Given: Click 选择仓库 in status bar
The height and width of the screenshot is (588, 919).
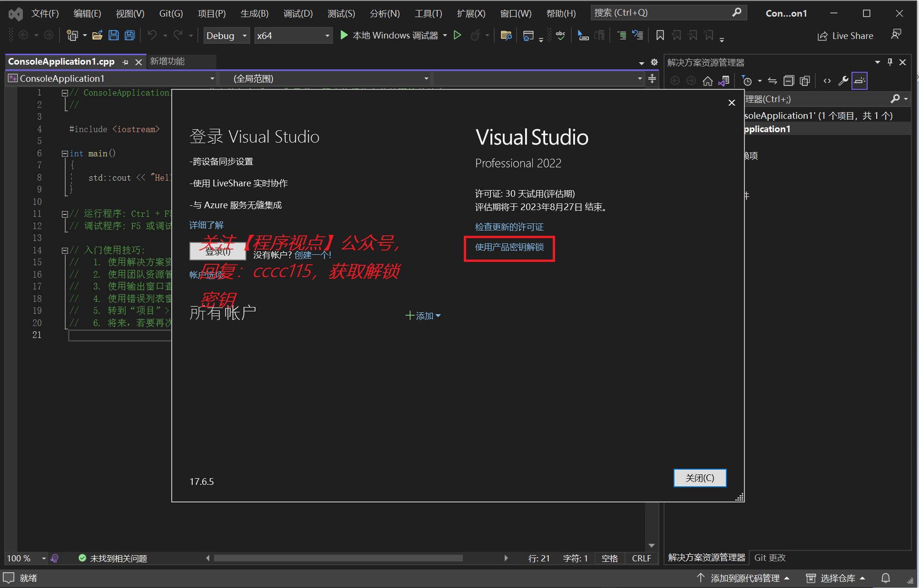Looking at the screenshot, I should pyautogui.click(x=836, y=578).
